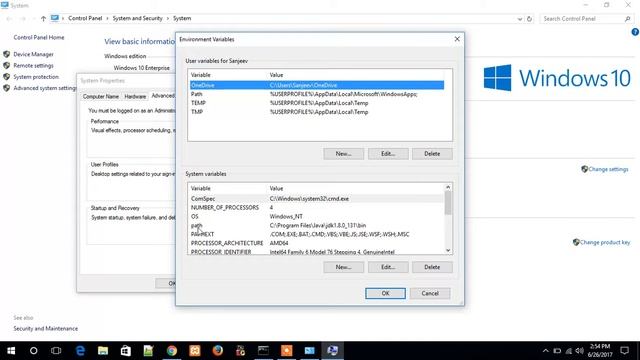The width and height of the screenshot is (640, 360).
Task: Switch to Computer Name tab in System Properties
Action: pyautogui.click(x=101, y=97)
